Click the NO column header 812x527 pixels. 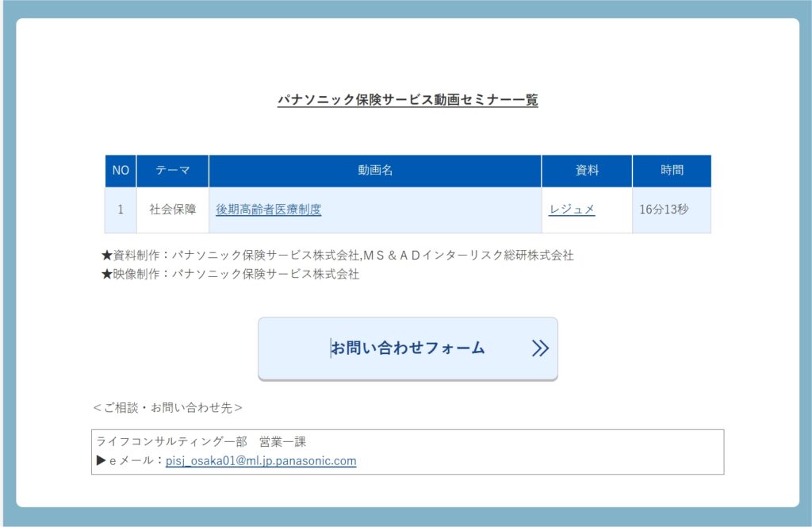121,171
